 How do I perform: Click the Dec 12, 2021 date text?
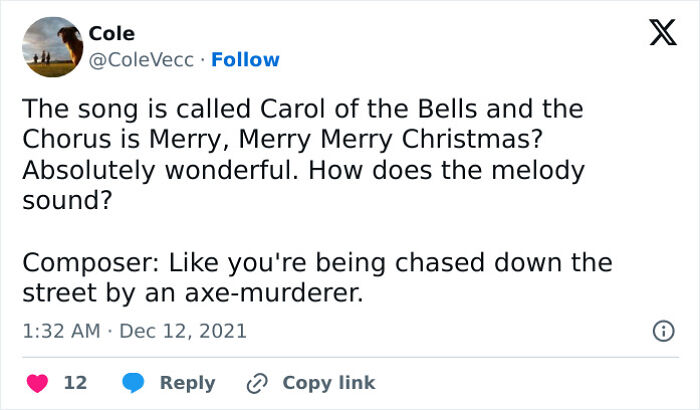tap(182, 330)
